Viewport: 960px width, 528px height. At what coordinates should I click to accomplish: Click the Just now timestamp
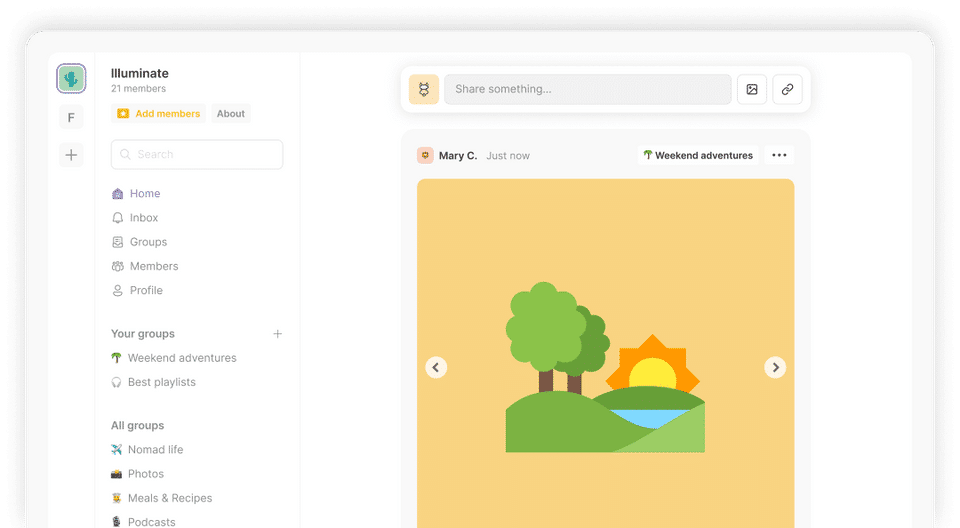click(x=508, y=156)
